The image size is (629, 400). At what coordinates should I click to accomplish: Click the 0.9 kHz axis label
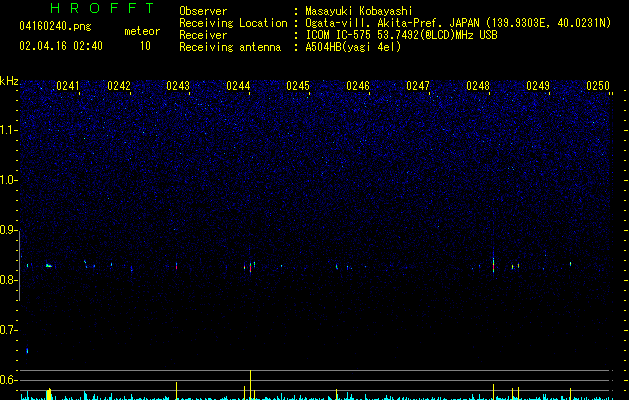(x=8, y=230)
